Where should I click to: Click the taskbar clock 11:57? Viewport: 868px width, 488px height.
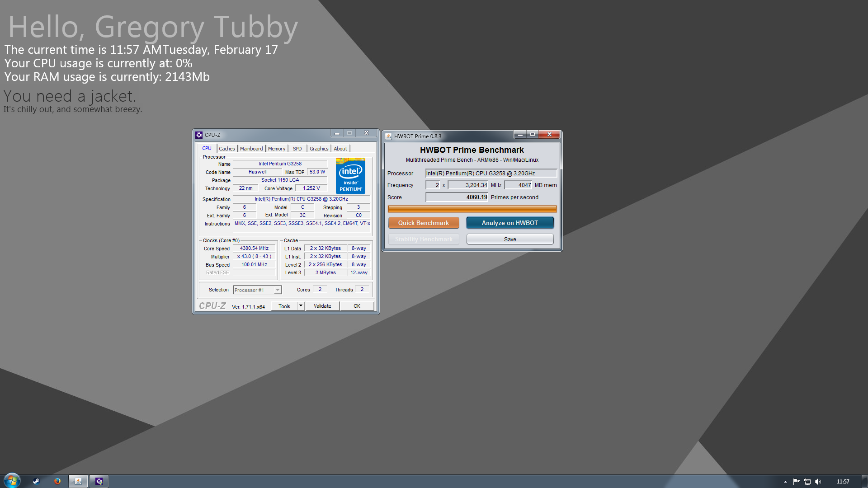pos(843,482)
